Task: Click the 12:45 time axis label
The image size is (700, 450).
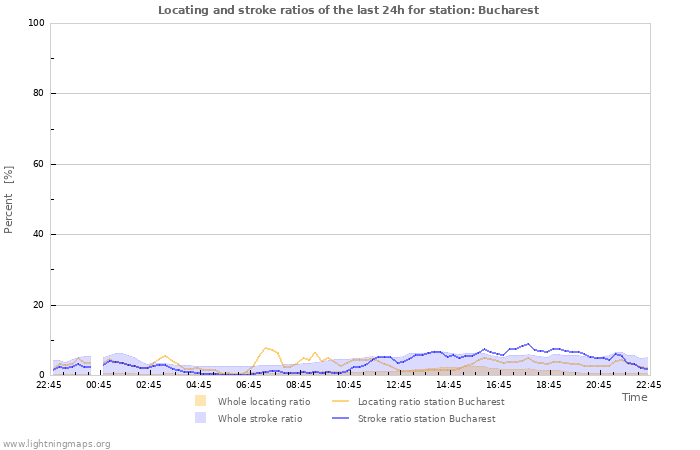Action: 399,385
